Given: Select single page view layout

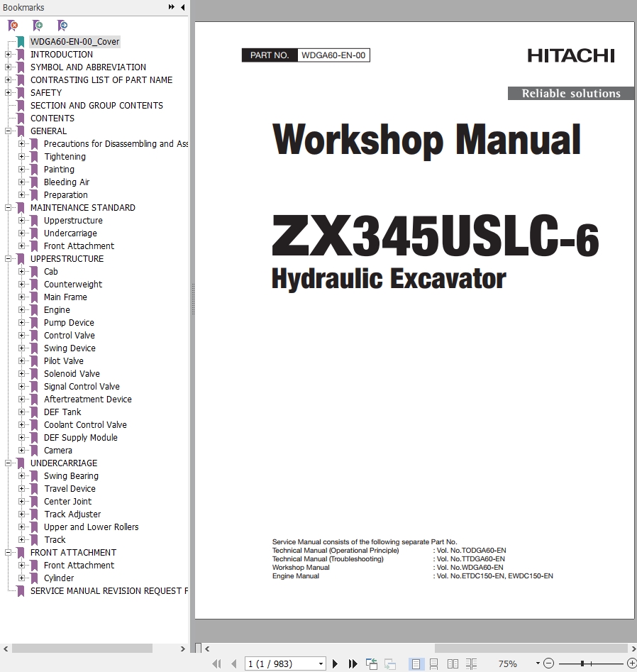Looking at the screenshot, I should tap(416, 664).
